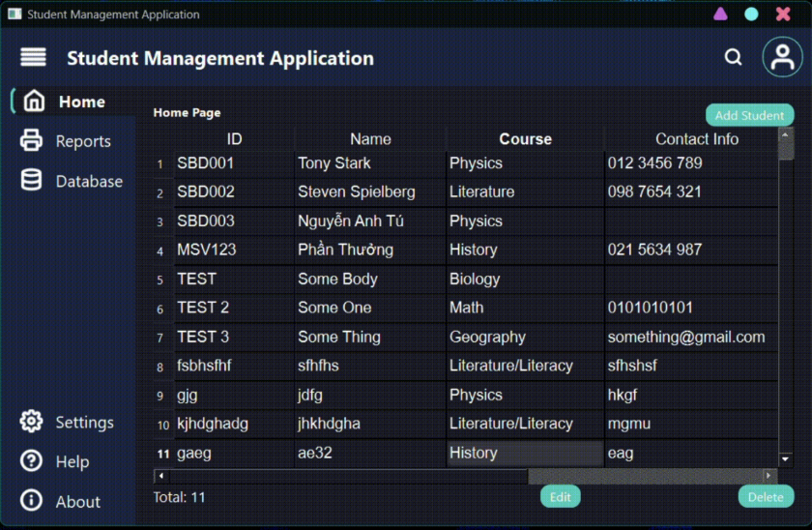Viewport: 812px width, 530px height.
Task: Select row header number 1
Action: [x=160, y=164]
